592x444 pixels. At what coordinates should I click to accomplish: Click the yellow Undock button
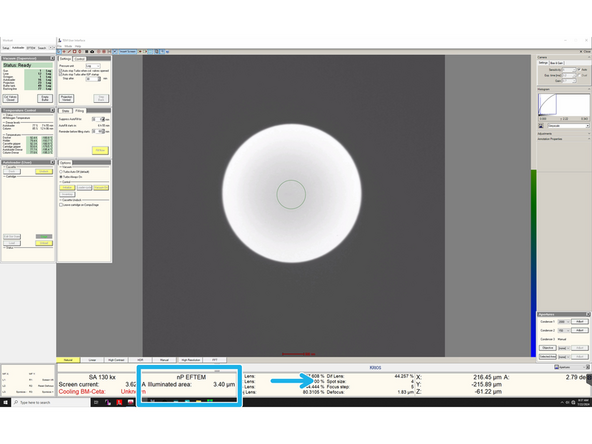(44, 171)
